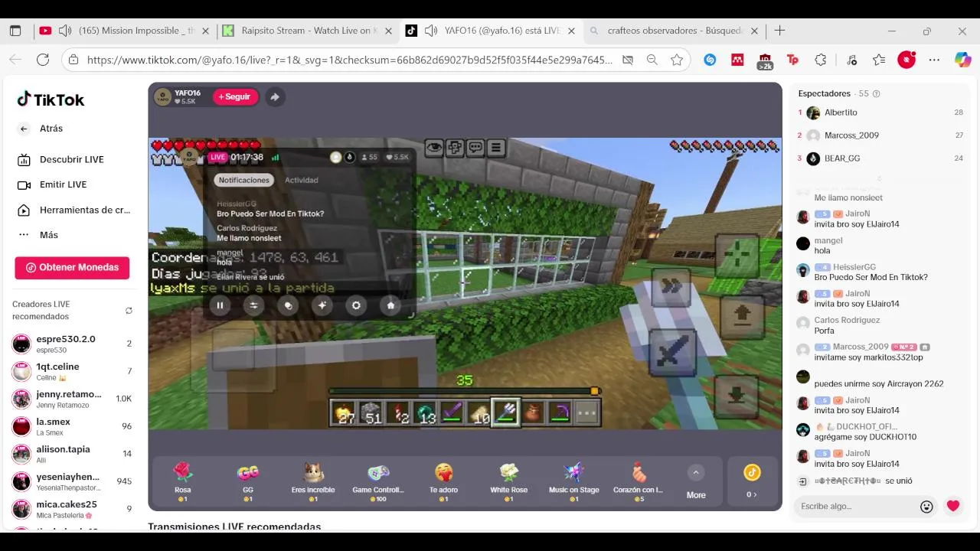980x551 pixels.
Task: Open the browser profile avatar
Action: coord(906,60)
